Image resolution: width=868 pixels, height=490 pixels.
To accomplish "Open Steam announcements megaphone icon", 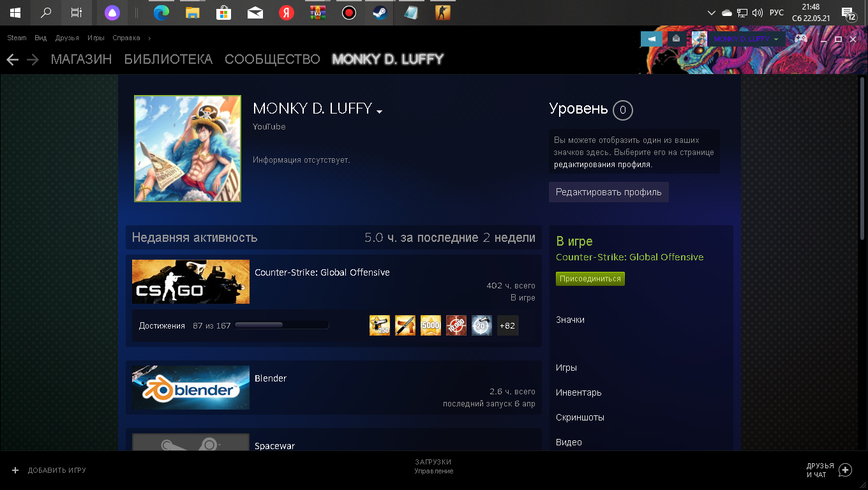I will [652, 39].
